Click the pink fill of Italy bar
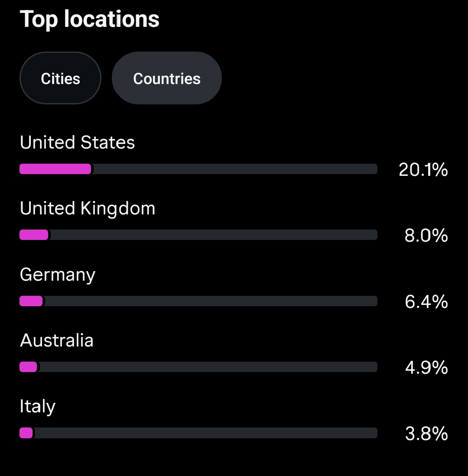Image resolution: width=468 pixels, height=476 pixels. [x=26, y=433]
